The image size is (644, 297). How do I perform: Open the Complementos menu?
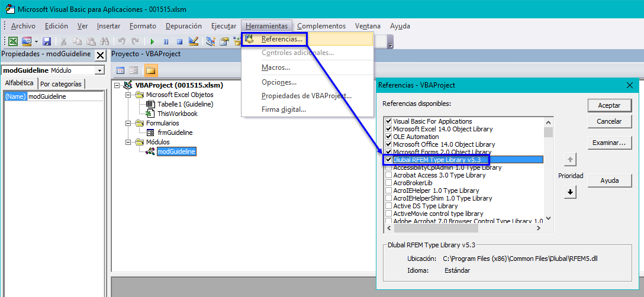[x=321, y=26]
